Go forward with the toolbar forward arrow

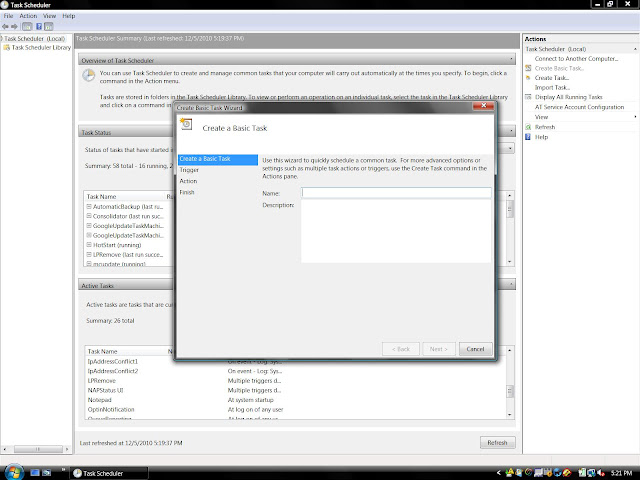pyautogui.click(x=14, y=27)
